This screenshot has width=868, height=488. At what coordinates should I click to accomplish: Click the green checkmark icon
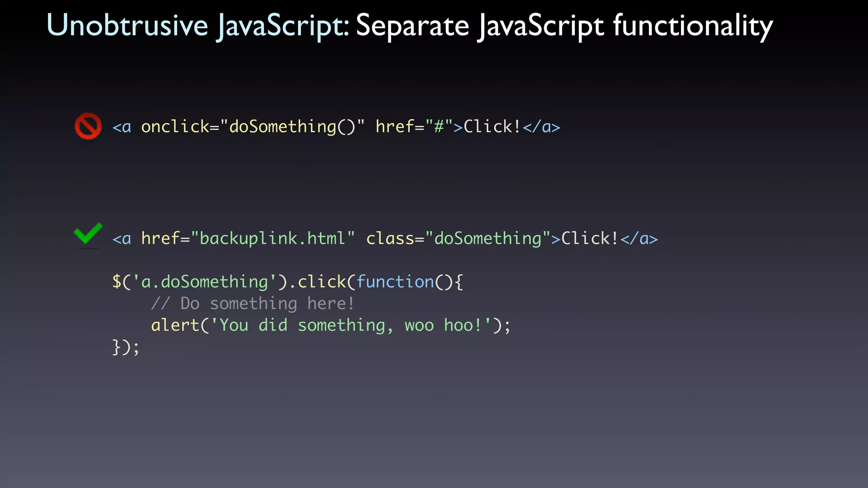coord(88,233)
